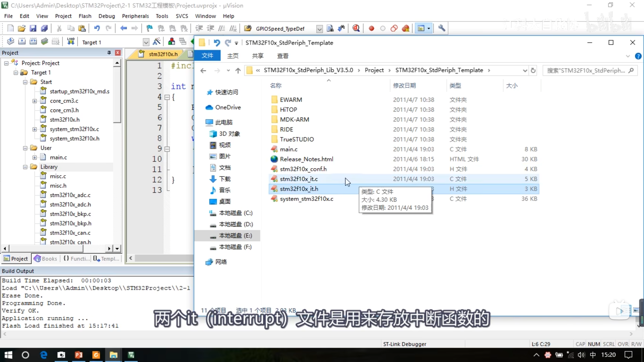Click the Manage Project Items colored blocks icon

(172, 42)
